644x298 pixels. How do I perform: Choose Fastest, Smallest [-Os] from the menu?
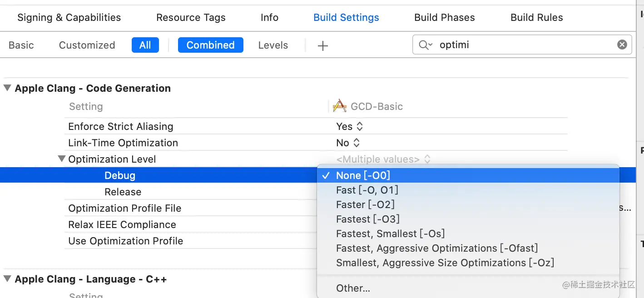(390, 233)
